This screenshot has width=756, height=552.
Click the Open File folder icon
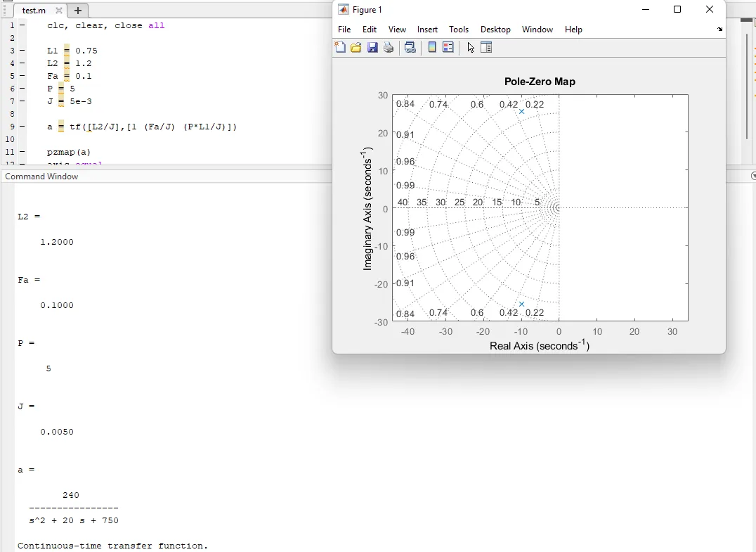[x=356, y=48]
